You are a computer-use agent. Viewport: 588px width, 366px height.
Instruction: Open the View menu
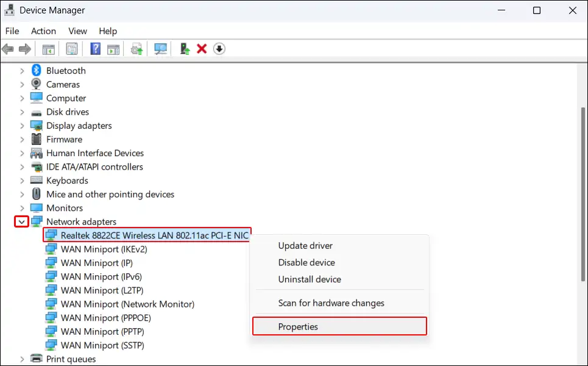coord(77,31)
